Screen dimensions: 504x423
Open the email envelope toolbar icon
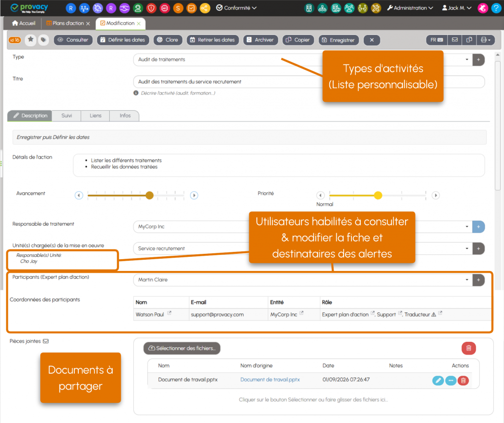click(454, 40)
